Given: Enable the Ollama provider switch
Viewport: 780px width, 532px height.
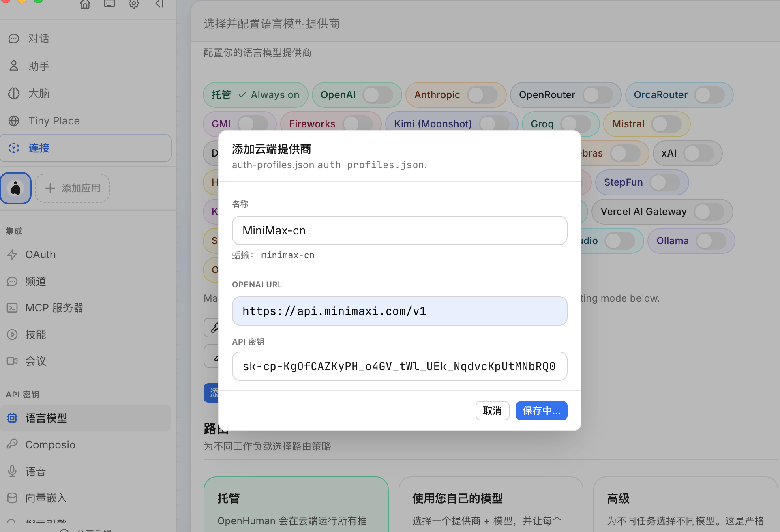Looking at the screenshot, I should (711, 241).
